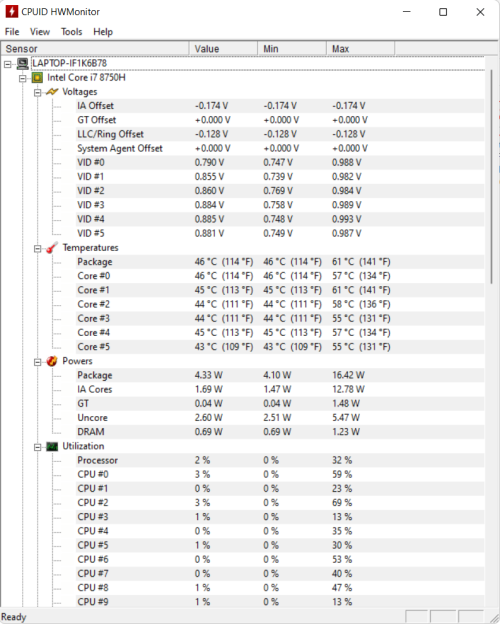
Task: Click the HWMonitor lightning bolt app icon
Action: [12, 12]
